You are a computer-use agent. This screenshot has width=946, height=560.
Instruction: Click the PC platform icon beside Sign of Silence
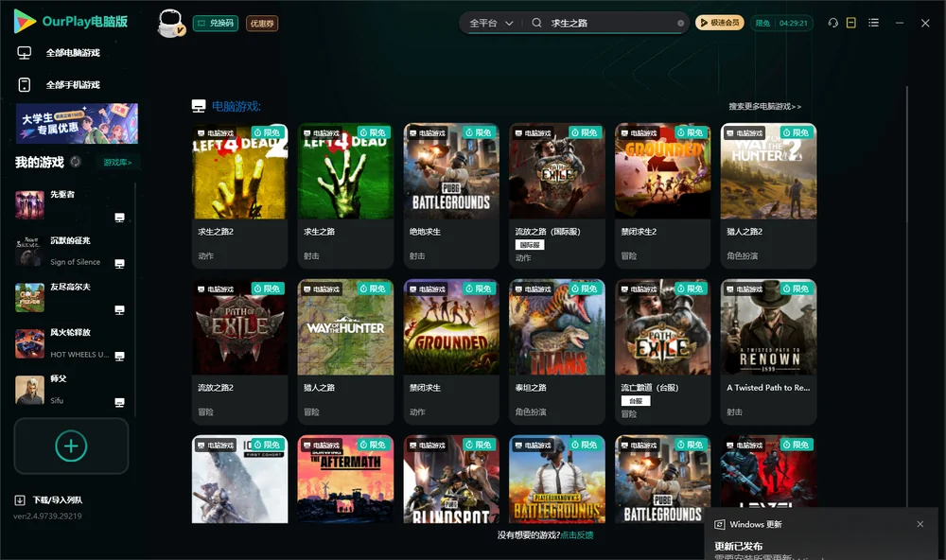[119, 264]
